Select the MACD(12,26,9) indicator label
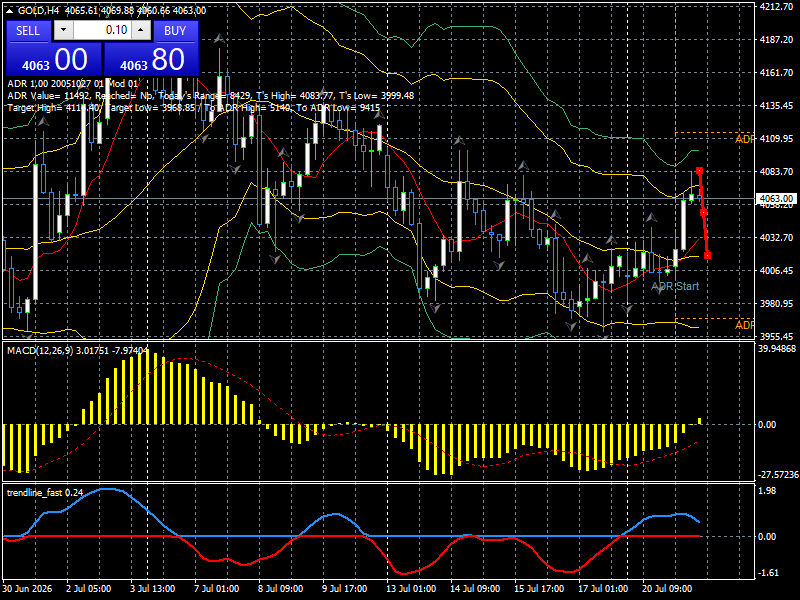Viewport: 800px width, 600px height. [78, 351]
